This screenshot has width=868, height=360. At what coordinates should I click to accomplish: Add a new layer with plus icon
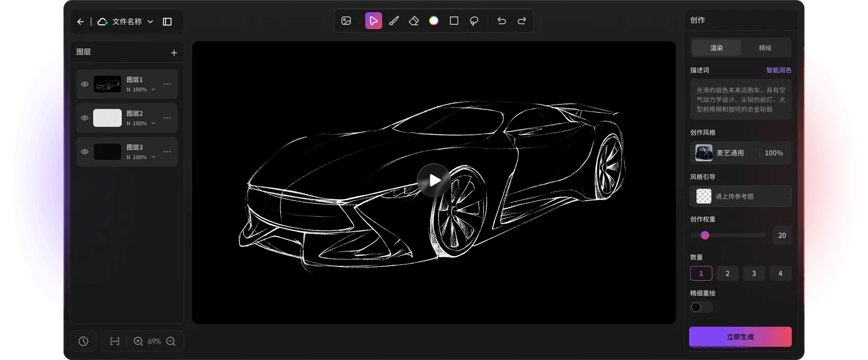[x=174, y=53]
